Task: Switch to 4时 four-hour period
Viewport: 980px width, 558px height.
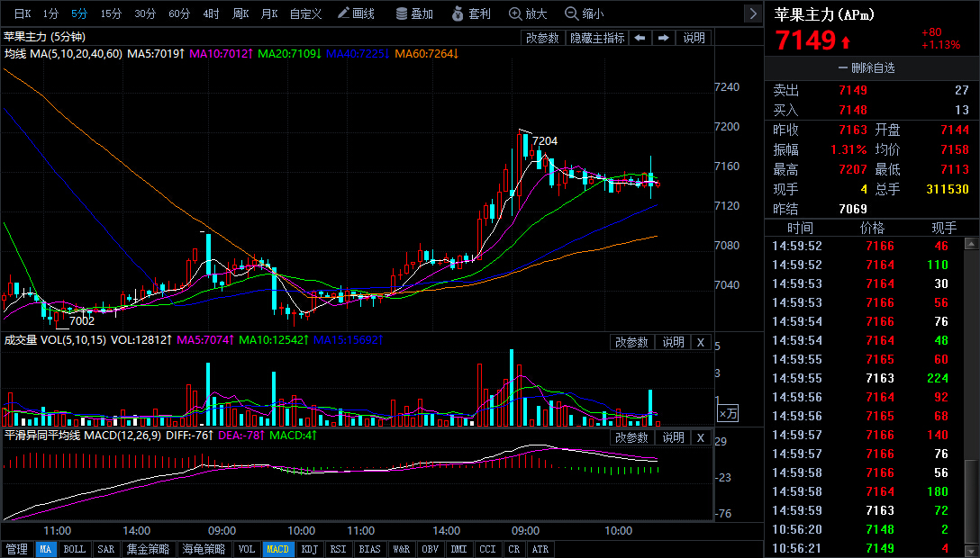Action: 211,13
